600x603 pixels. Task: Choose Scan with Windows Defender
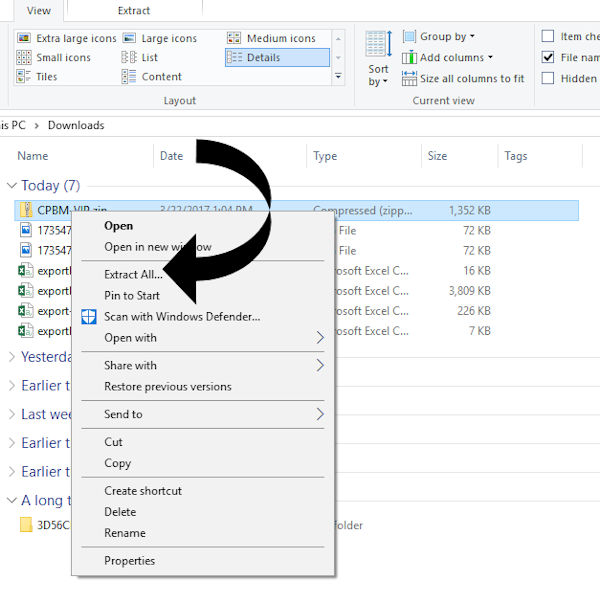[x=203, y=316]
